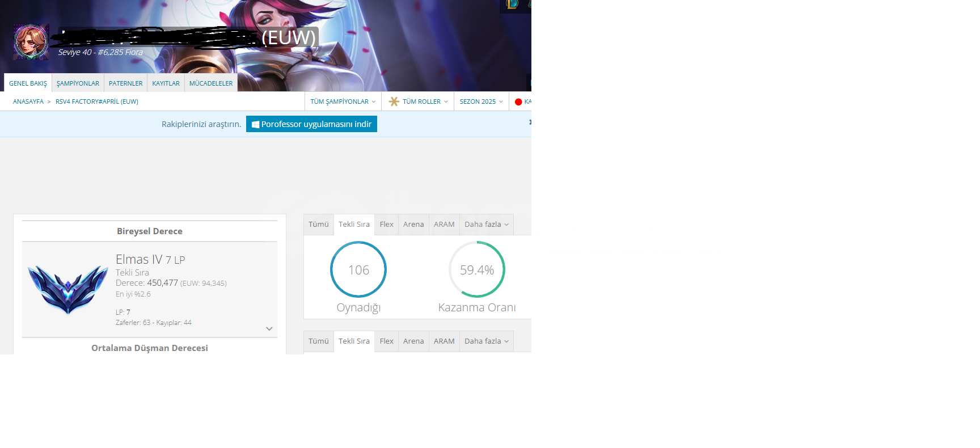Open the TÜM ŞAMPİYONLAR dropdown
This screenshot has width=980, height=448.
pyautogui.click(x=343, y=102)
